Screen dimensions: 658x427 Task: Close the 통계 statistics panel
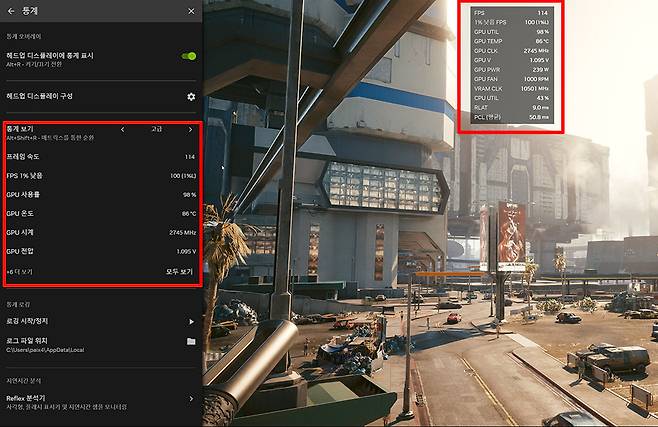pyautogui.click(x=191, y=11)
